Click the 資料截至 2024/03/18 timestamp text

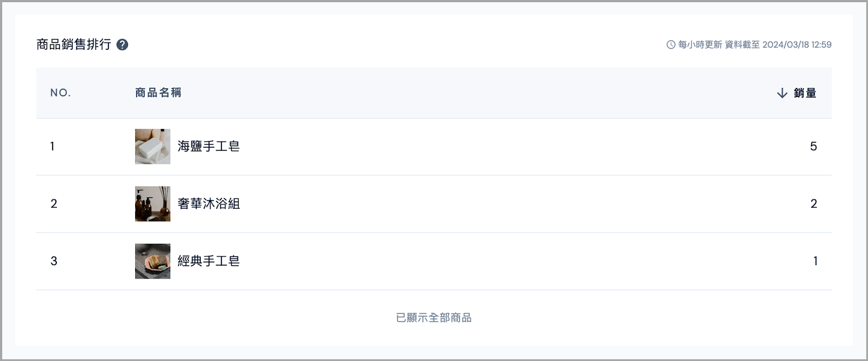coord(778,44)
